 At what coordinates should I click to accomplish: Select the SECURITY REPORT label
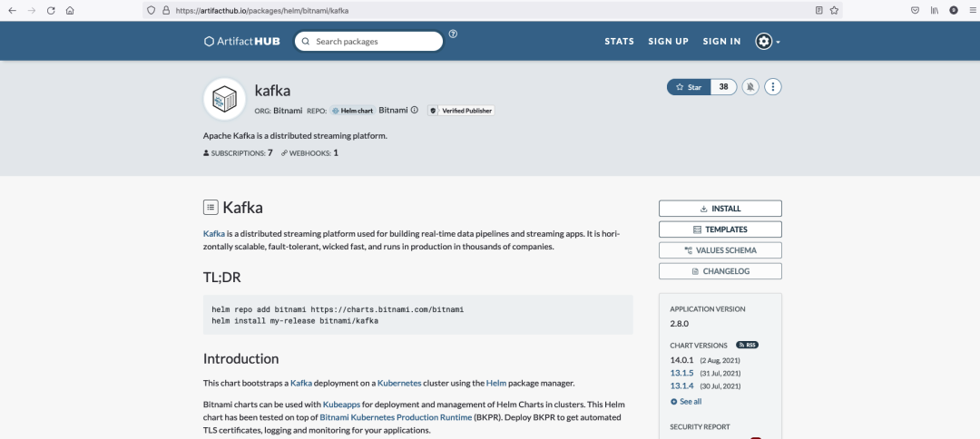click(700, 427)
